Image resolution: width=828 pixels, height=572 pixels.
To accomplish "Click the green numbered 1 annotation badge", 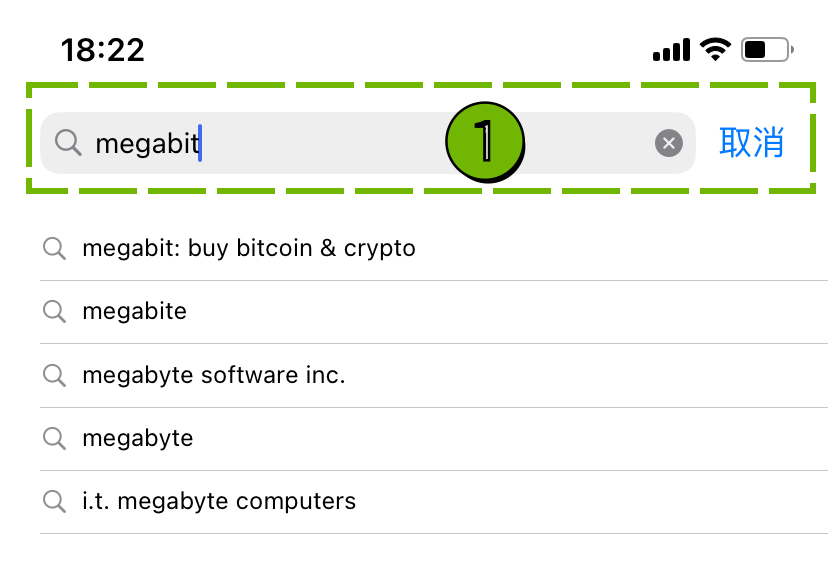I will [485, 142].
